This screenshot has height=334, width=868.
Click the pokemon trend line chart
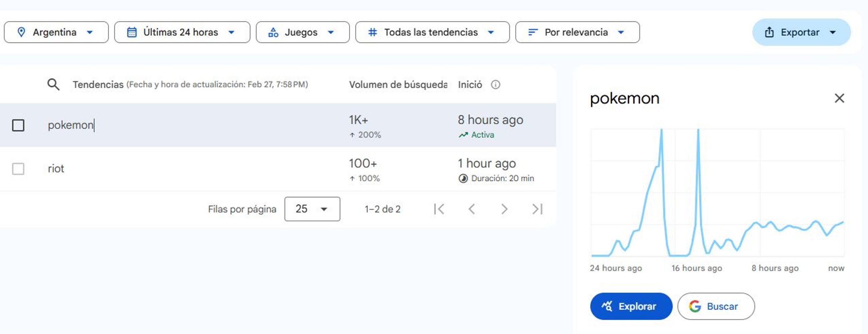click(x=718, y=193)
